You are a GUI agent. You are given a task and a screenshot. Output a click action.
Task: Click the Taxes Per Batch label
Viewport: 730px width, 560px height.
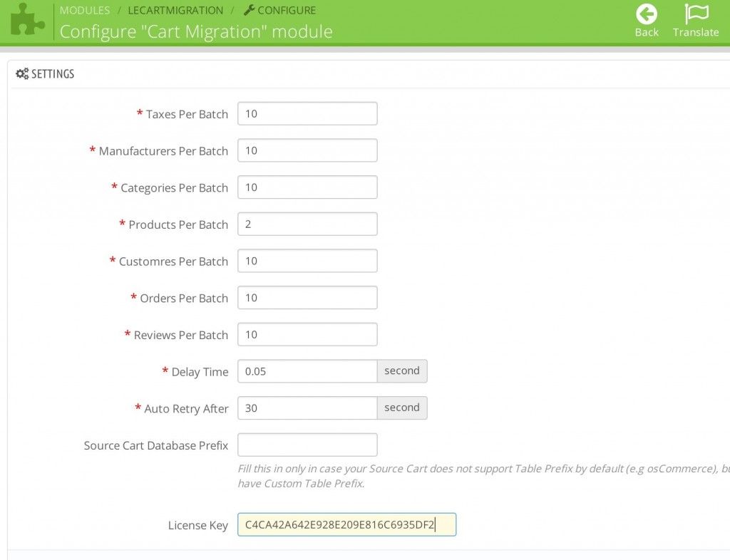(x=187, y=114)
